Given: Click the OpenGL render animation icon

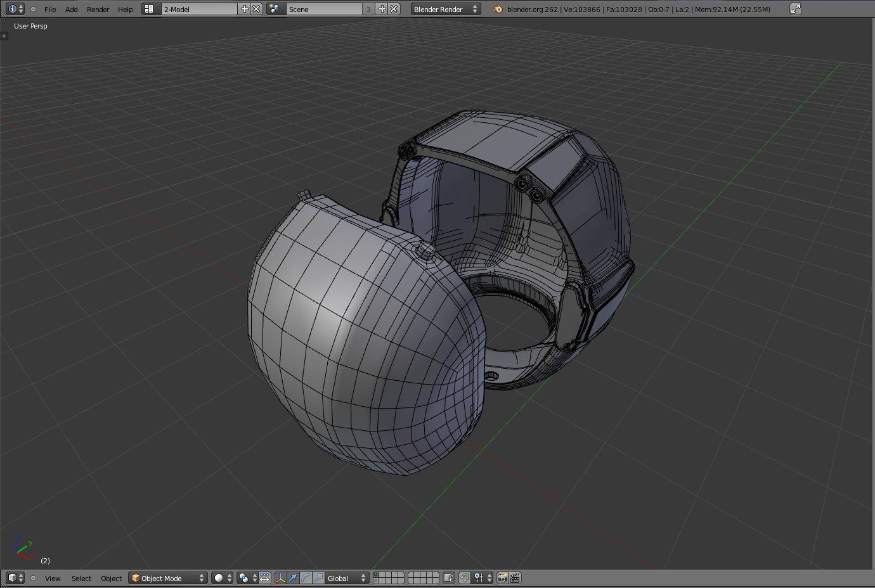Looking at the screenshot, I should (x=515, y=578).
